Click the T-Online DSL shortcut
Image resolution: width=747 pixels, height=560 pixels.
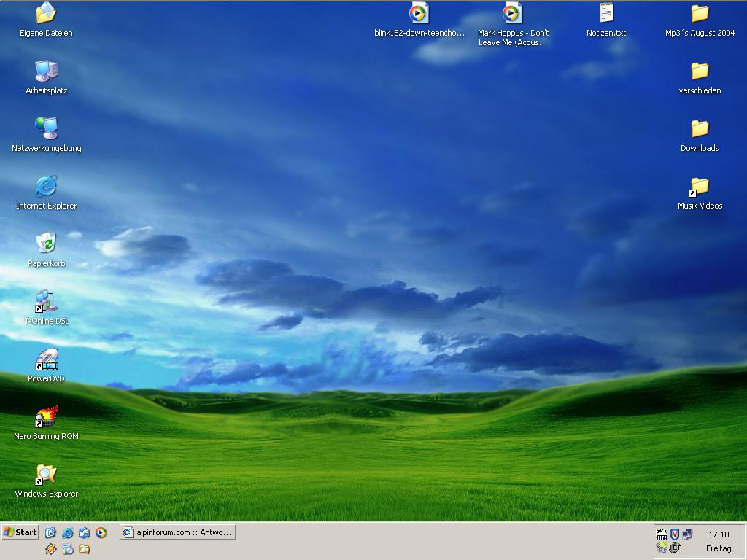pos(46,302)
